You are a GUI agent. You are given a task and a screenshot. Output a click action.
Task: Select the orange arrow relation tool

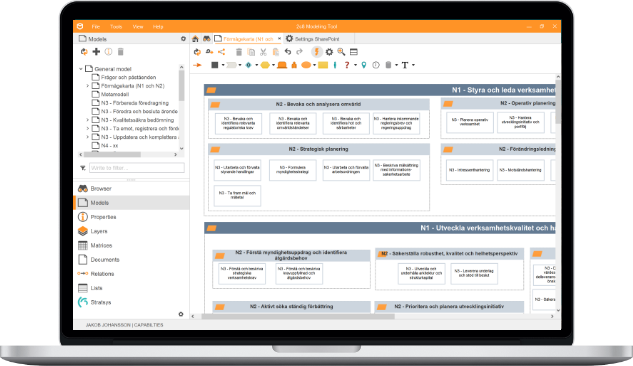(197, 65)
